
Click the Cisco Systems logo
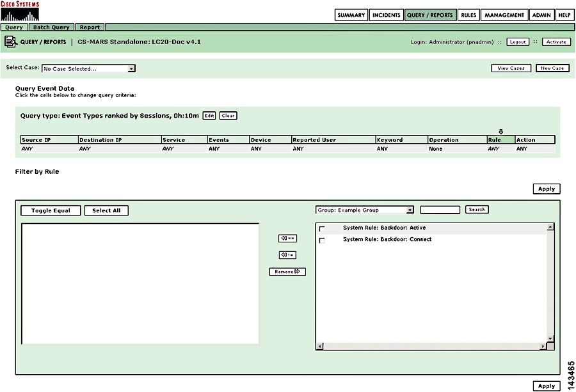(20, 11)
